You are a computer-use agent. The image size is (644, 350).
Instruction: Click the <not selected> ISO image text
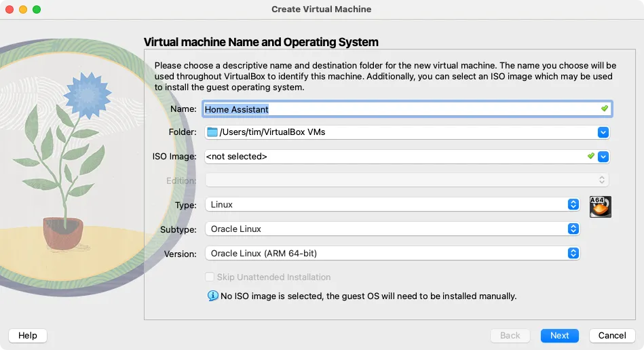[237, 156]
